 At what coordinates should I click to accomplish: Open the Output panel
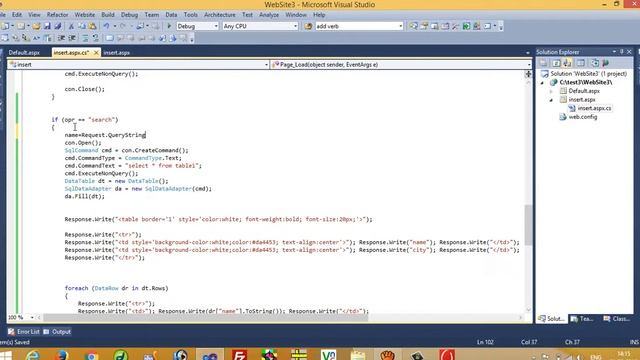[57, 332]
